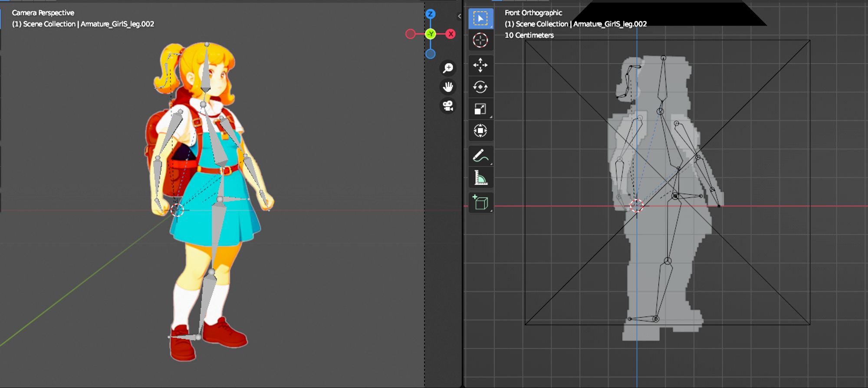Click the 3D cursor in the Camera Perspective view
Image resolution: width=868 pixels, height=388 pixels.
pyautogui.click(x=177, y=210)
